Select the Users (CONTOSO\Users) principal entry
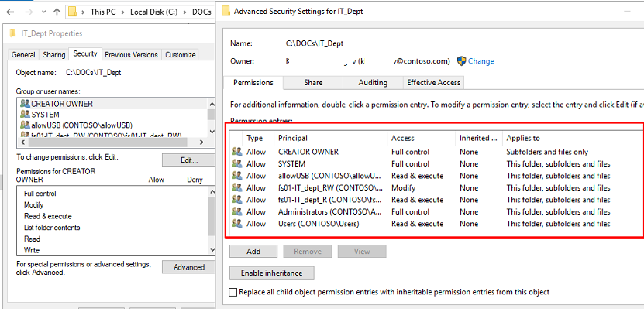This screenshot has width=644, height=309. 319,224
